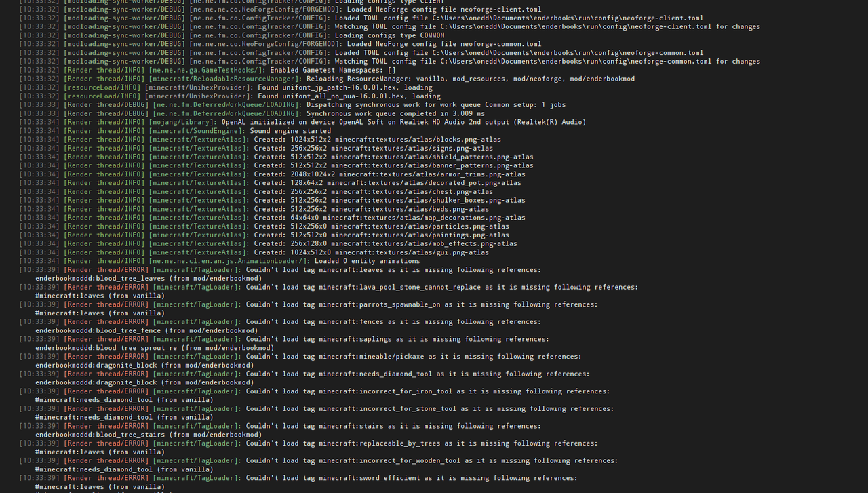Select the 'Reloading ResourceManager' log line
The width and height of the screenshot is (868, 493).
[x=327, y=79]
